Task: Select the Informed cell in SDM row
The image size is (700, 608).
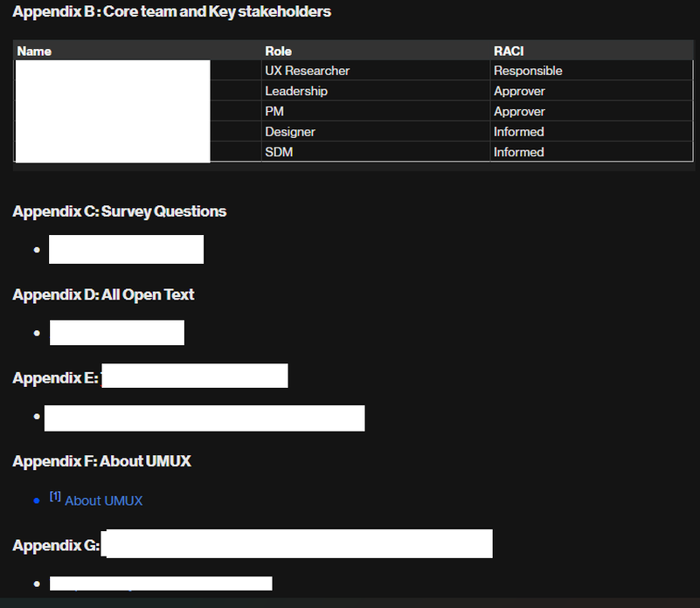Action: tap(592, 152)
